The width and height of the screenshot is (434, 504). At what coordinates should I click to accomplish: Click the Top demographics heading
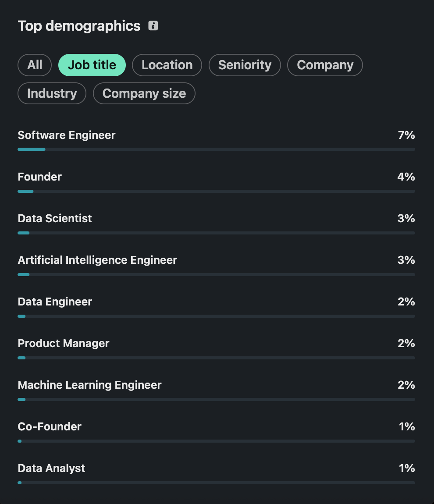[x=79, y=26]
